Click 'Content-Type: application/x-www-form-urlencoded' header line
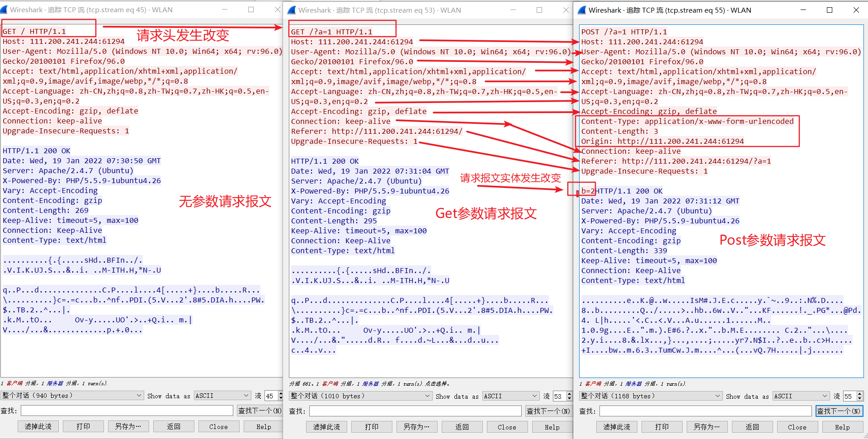Viewport: 868px width, 439px height. tap(687, 121)
